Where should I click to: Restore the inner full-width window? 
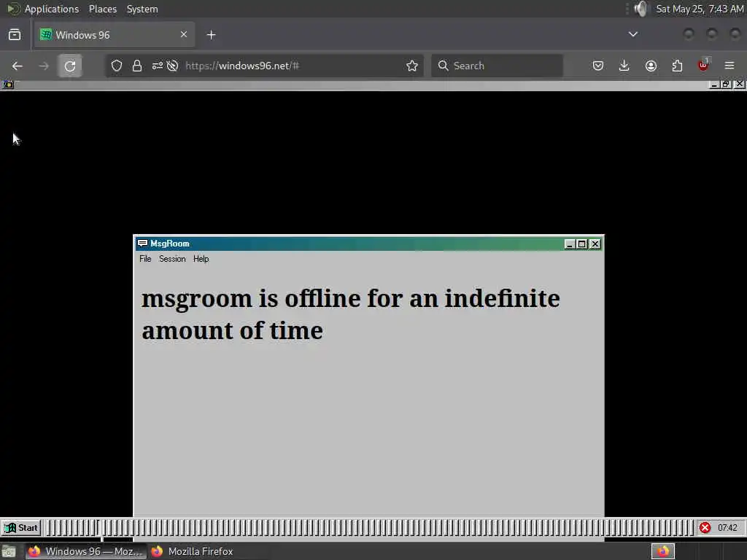click(726, 85)
